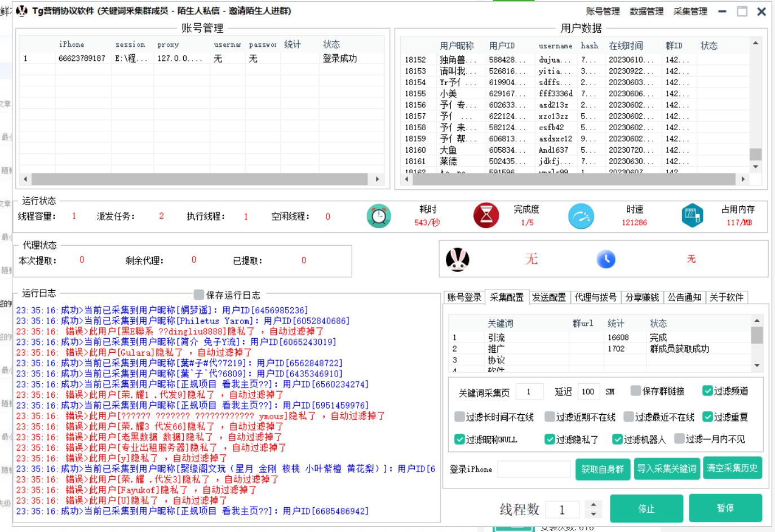Click the red hourglass completion icon
The width and height of the screenshot is (775, 532).
coord(486,216)
